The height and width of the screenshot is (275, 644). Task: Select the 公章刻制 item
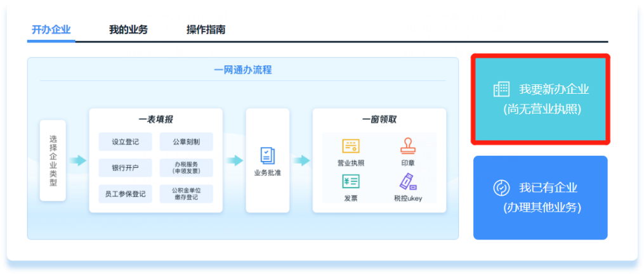pos(186,142)
